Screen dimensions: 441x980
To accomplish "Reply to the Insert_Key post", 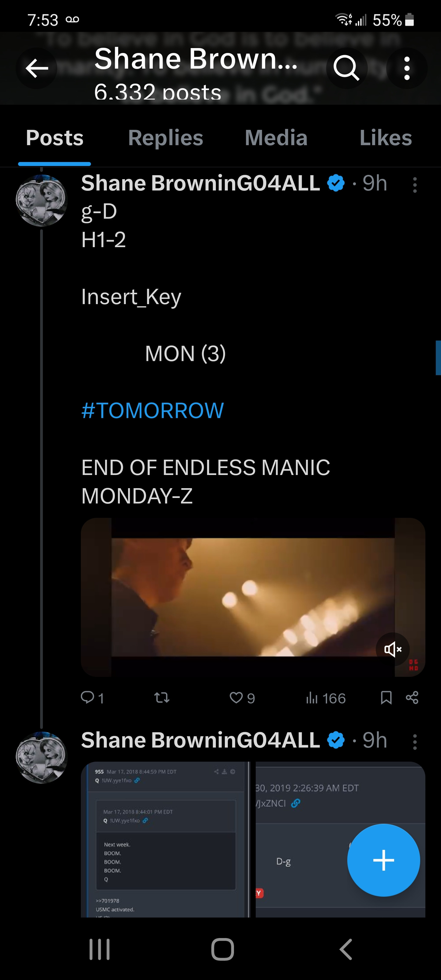I will tap(88, 697).
